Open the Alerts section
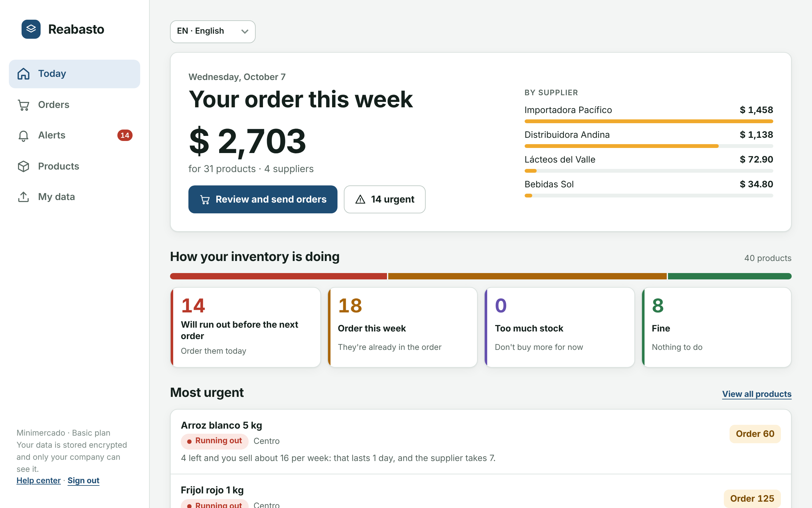 click(x=75, y=135)
